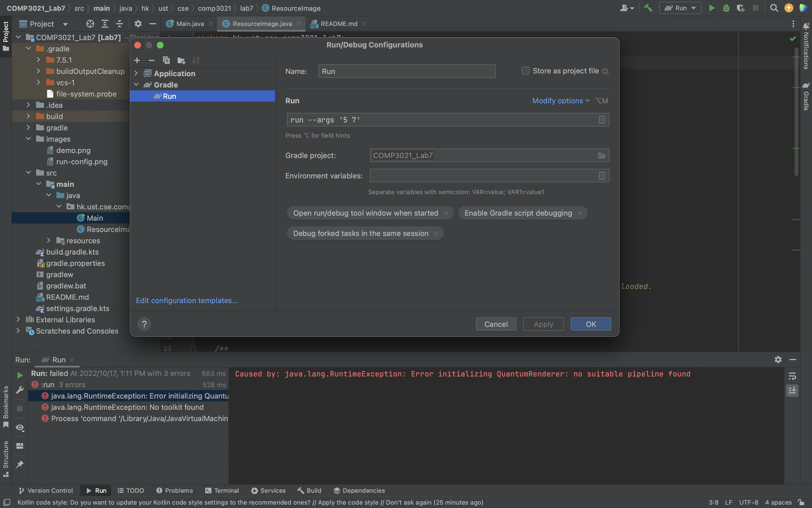Expand all in the Project tool window
The height and width of the screenshot is (508, 812).
pyautogui.click(x=105, y=24)
